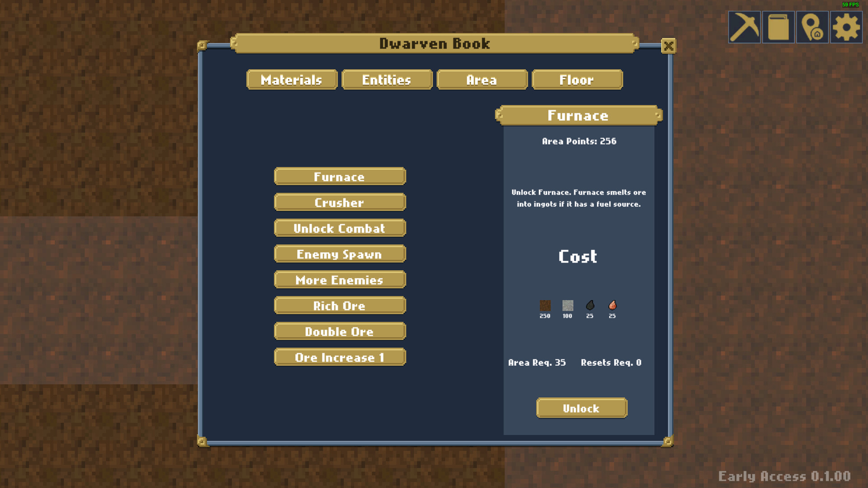Select the Enemy Spawn upgrade option

click(339, 254)
